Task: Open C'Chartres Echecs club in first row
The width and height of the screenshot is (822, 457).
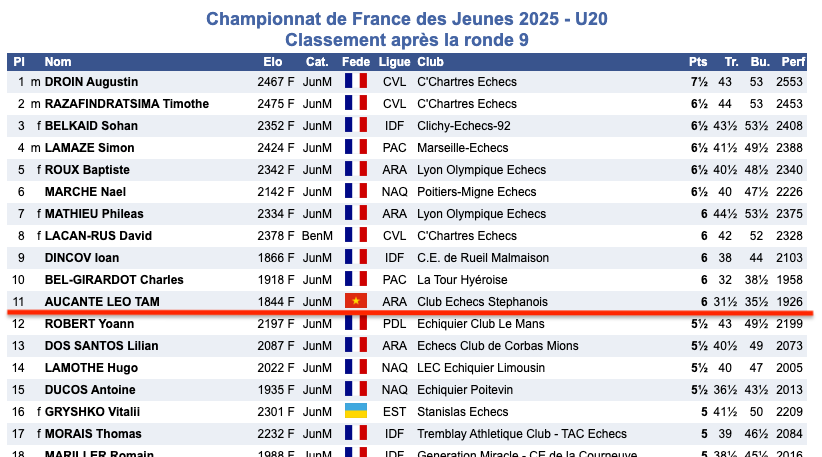Action: click(467, 82)
